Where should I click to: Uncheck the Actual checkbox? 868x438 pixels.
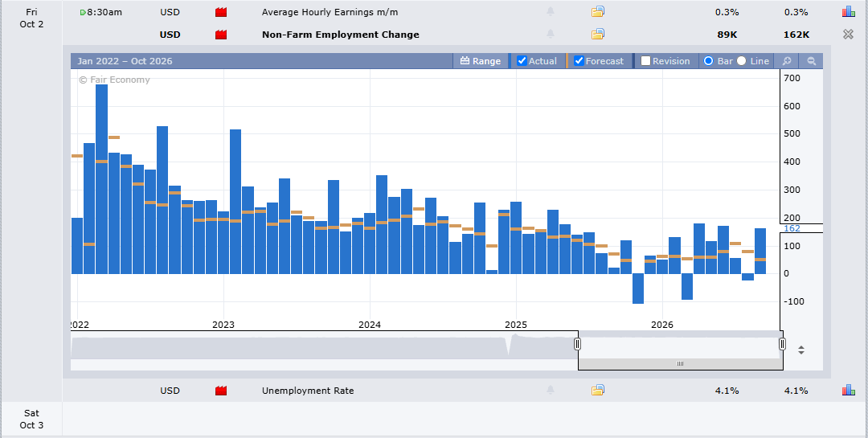pyautogui.click(x=522, y=61)
